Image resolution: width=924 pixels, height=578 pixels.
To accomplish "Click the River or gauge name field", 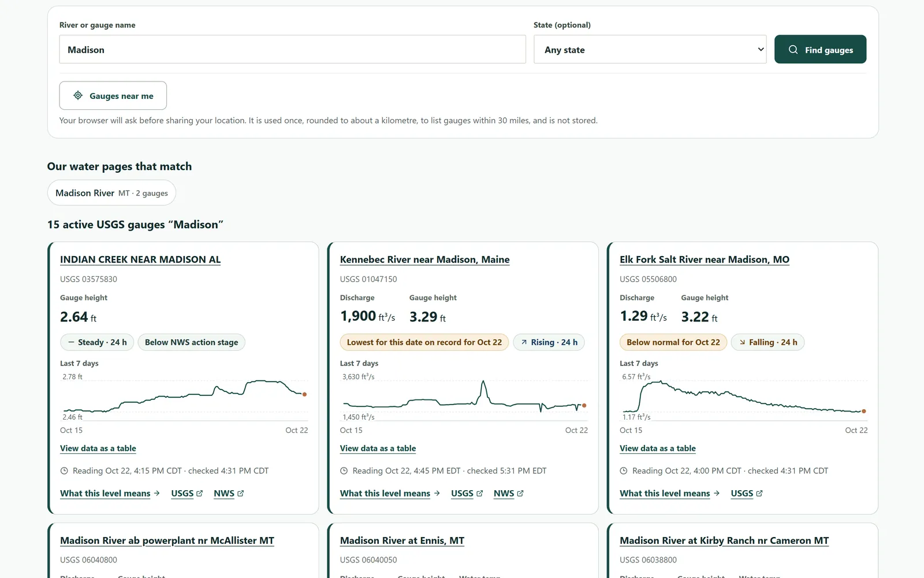I will (292, 50).
